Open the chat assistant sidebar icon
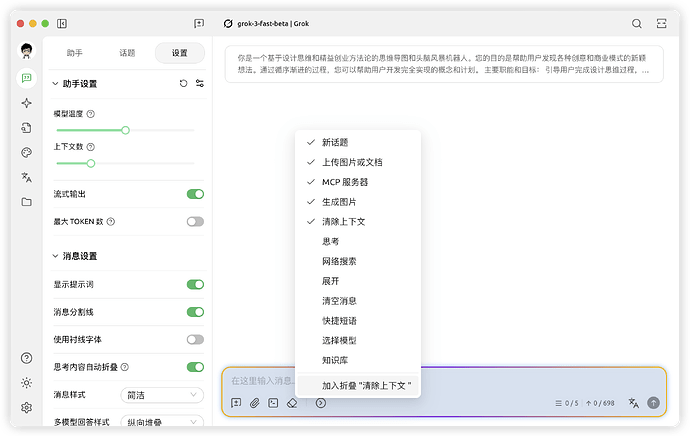The height and width of the screenshot is (436, 690). click(x=26, y=78)
